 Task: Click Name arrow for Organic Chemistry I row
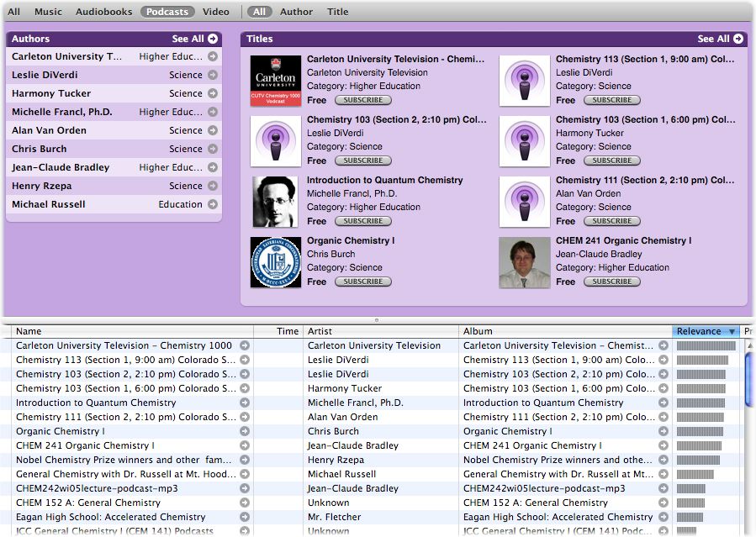[x=245, y=431]
